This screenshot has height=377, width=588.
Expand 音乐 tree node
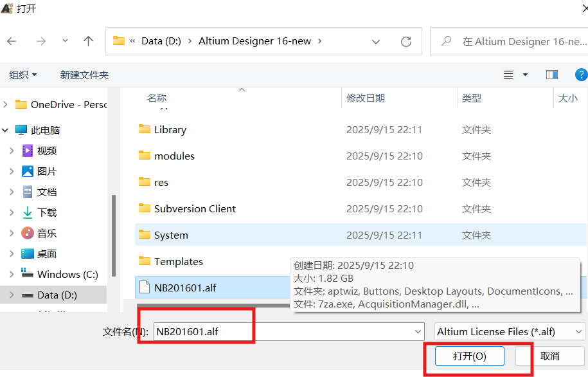click(x=12, y=233)
